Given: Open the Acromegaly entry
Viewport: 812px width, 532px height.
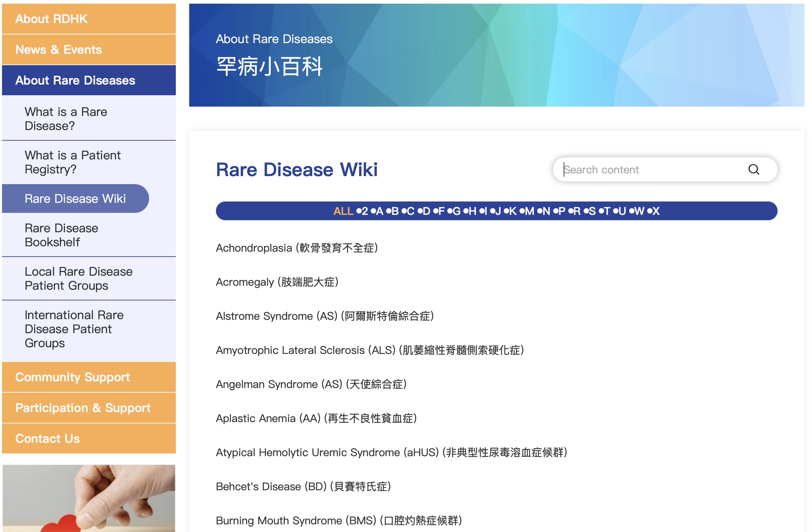Looking at the screenshot, I should tap(277, 282).
